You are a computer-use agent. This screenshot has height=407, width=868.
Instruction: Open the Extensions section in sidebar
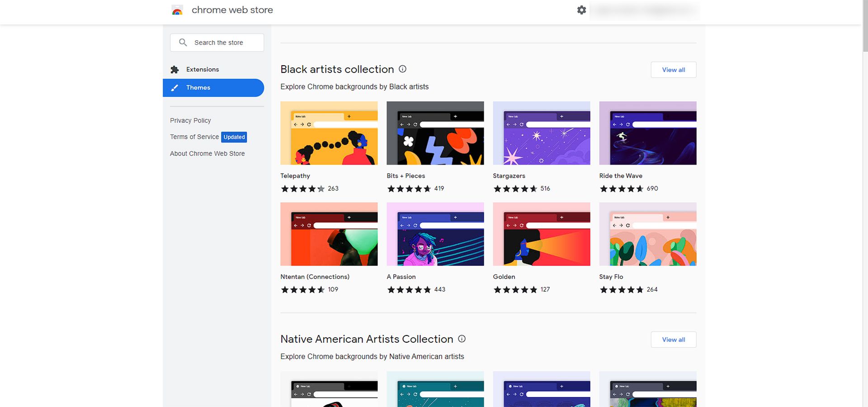(x=203, y=70)
